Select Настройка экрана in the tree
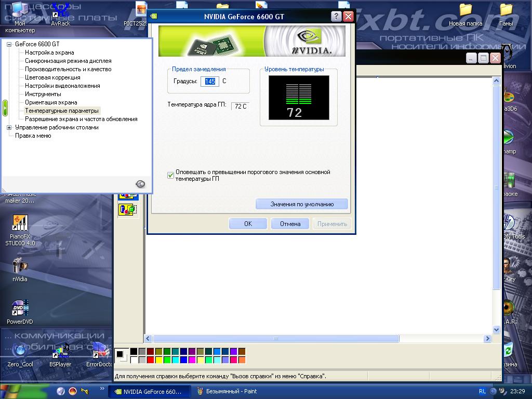This screenshot has height=399, width=532. coord(49,52)
